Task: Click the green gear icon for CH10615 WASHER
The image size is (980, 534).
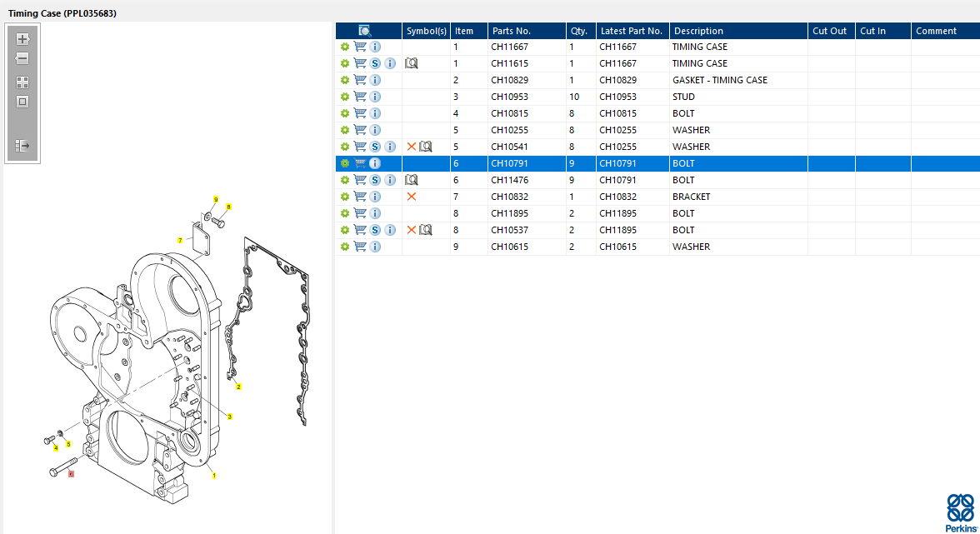Action: pyautogui.click(x=344, y=247)
